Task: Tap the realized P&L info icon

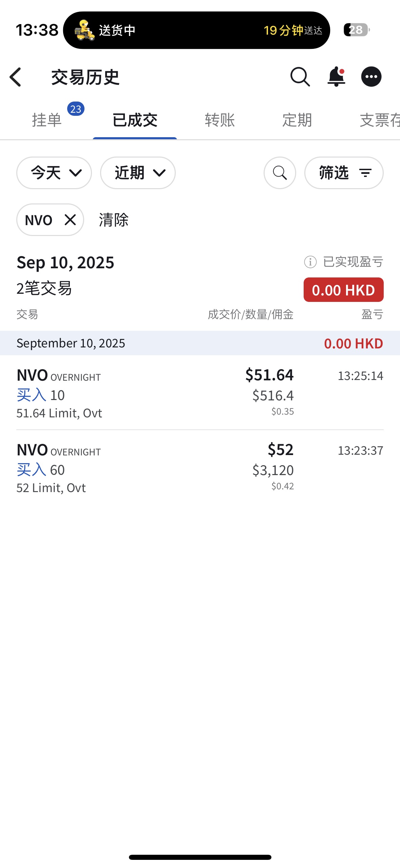Action: [x=310, y=262]
